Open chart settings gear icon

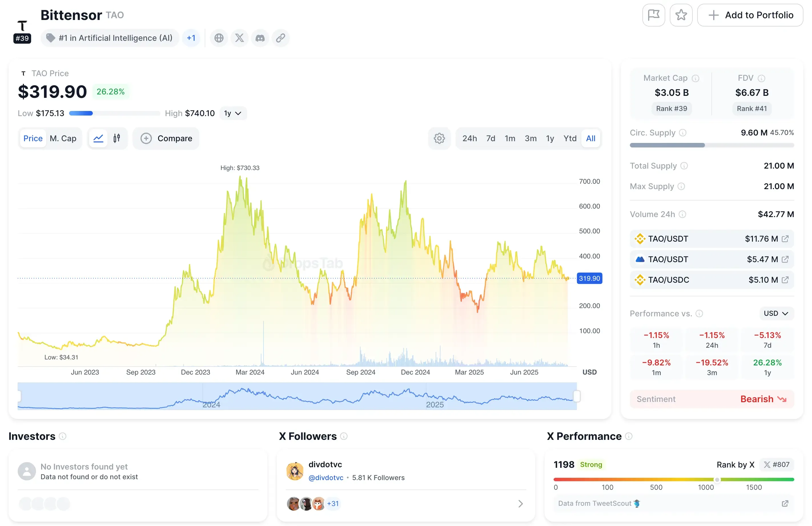(x=439, y=138)
